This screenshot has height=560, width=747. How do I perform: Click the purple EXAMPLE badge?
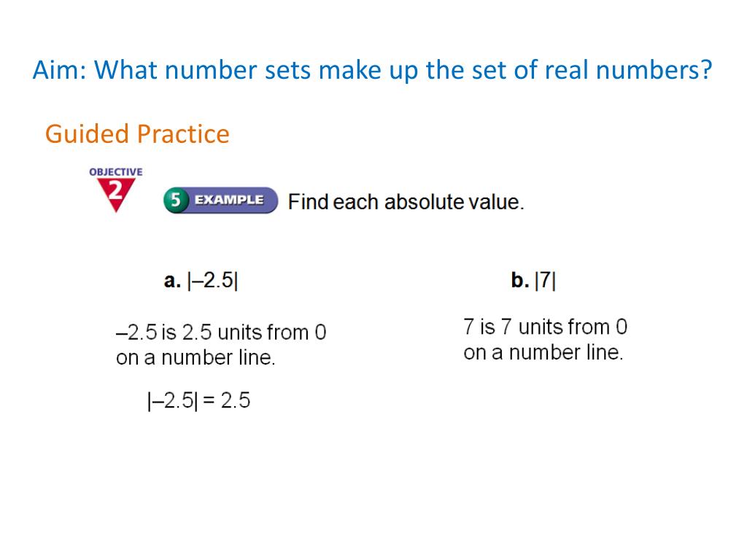click(x=221, y=200)
